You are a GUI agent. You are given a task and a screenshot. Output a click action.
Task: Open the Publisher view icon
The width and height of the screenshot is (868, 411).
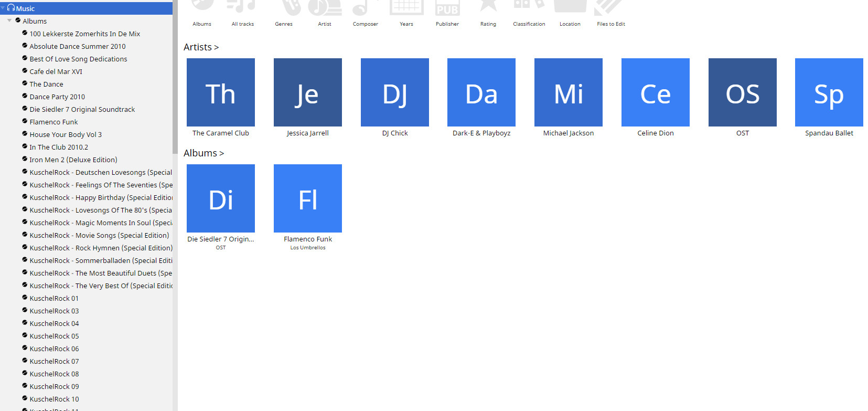(x=447, y=7)
